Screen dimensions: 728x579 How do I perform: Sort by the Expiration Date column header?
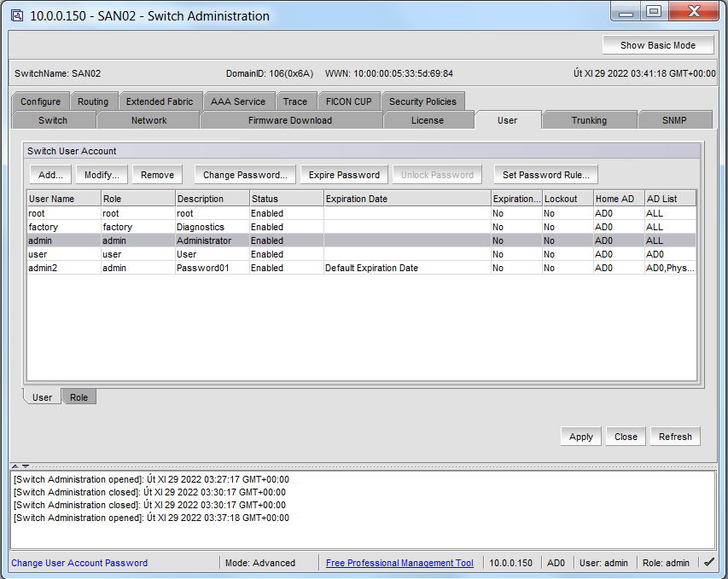(x=407, y=199)
